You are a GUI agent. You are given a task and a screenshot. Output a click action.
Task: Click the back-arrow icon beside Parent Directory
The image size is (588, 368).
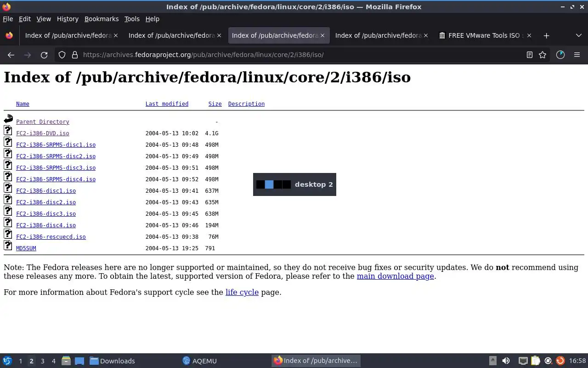(8, 119)
